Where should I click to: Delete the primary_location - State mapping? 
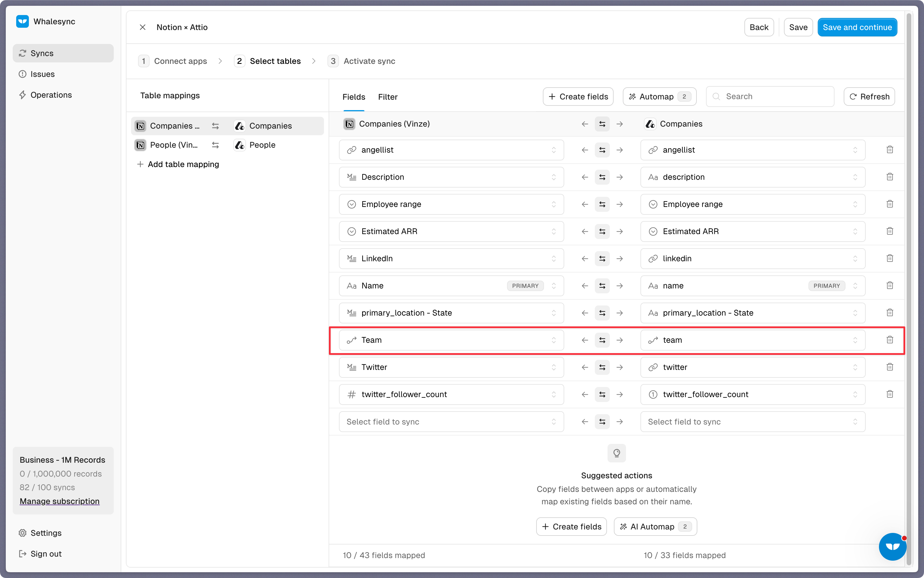point(890,312)
